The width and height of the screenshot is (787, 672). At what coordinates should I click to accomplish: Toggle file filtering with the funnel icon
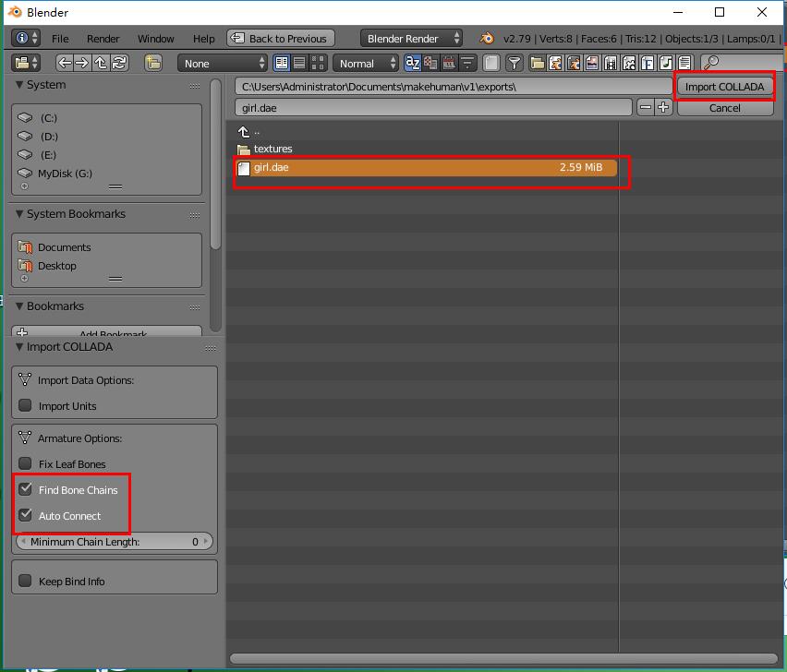click(x=514, y=63)
